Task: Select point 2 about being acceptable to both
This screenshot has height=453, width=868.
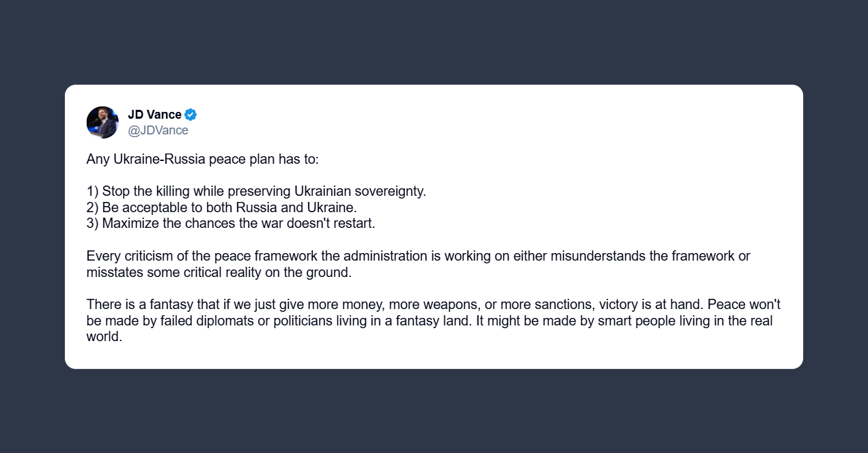Action: click(222, 207)
